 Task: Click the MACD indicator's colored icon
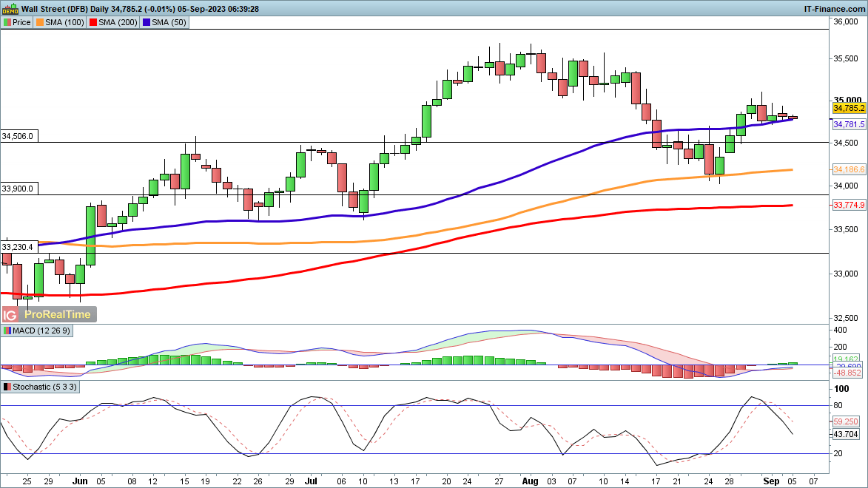click(x=7, y=331)
